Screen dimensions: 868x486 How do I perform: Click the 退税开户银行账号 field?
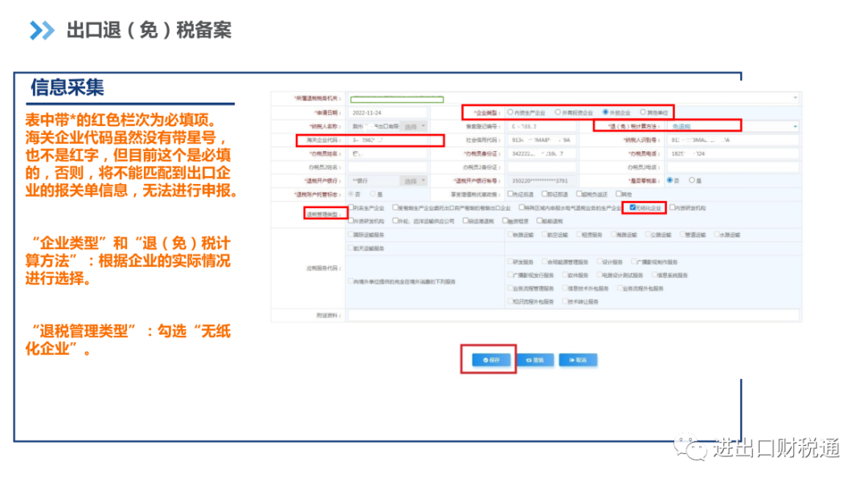click(542, 181)
